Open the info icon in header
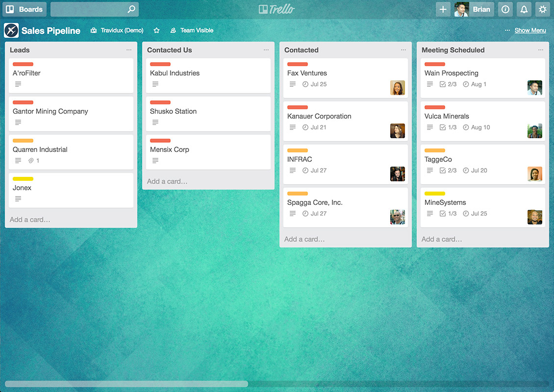Screen dimensions: 554x392 505,9
